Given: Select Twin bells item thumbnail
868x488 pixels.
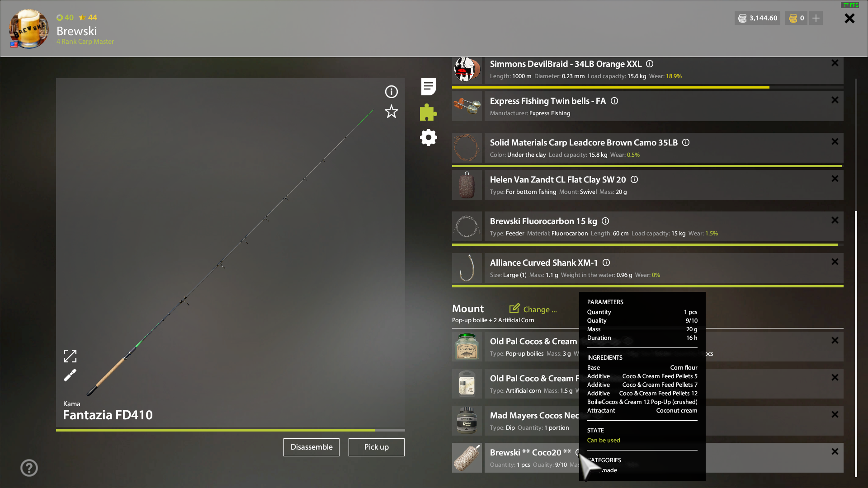Looking at the screenshot, I should (x=467, y=106).
